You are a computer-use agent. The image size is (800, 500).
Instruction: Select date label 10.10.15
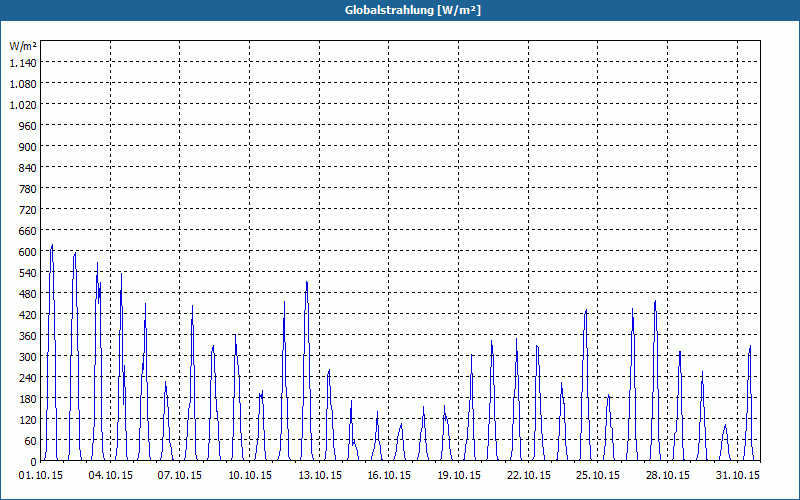pos(250,476)
